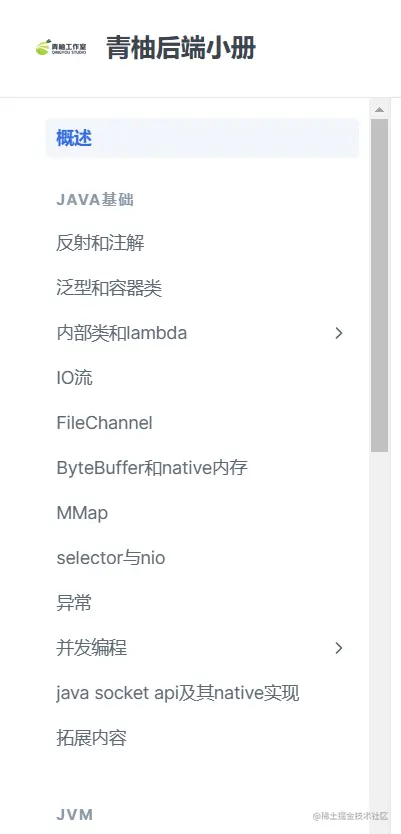This screenshot has height=834, width=401.
Task: Open the 反射和注解 page
Action: click(x=100, y=244)
